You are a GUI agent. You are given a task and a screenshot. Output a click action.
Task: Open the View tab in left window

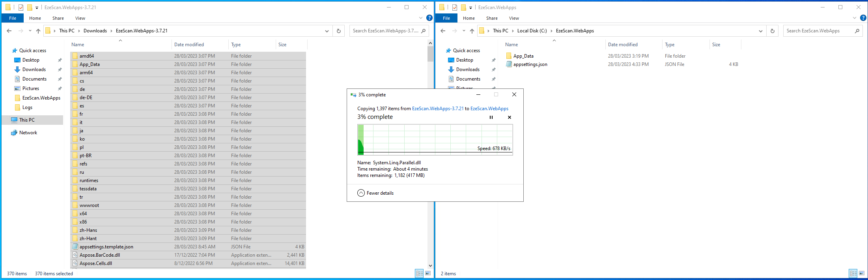click(x=80, y=18)
